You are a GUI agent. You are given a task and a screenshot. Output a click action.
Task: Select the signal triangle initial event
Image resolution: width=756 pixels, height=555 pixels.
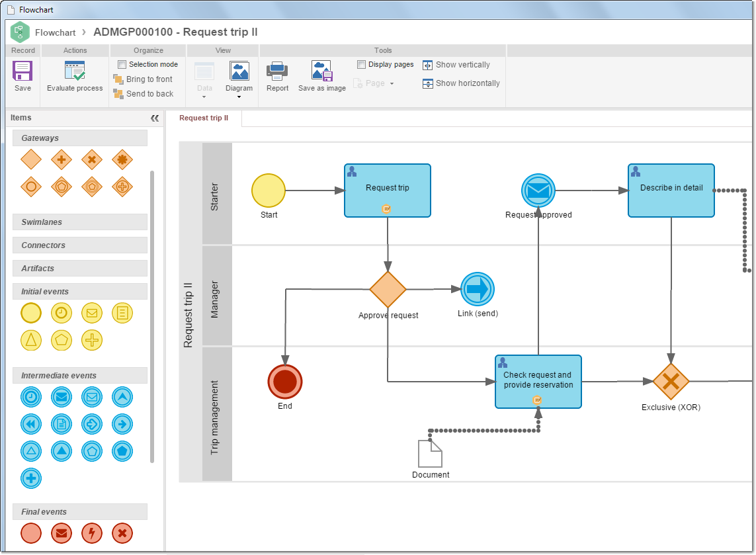click(x=31, y=341)
